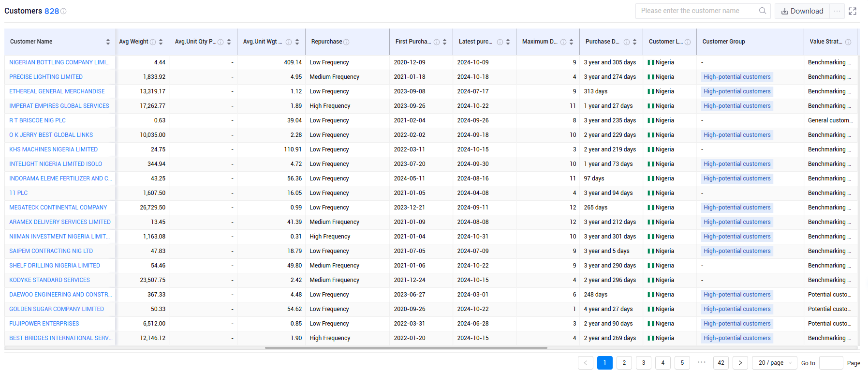Screen dimensions: 868x372
Task: Open GOLDEN SUGAR COMPANY LIMITED link
Action: pos(57,309)
